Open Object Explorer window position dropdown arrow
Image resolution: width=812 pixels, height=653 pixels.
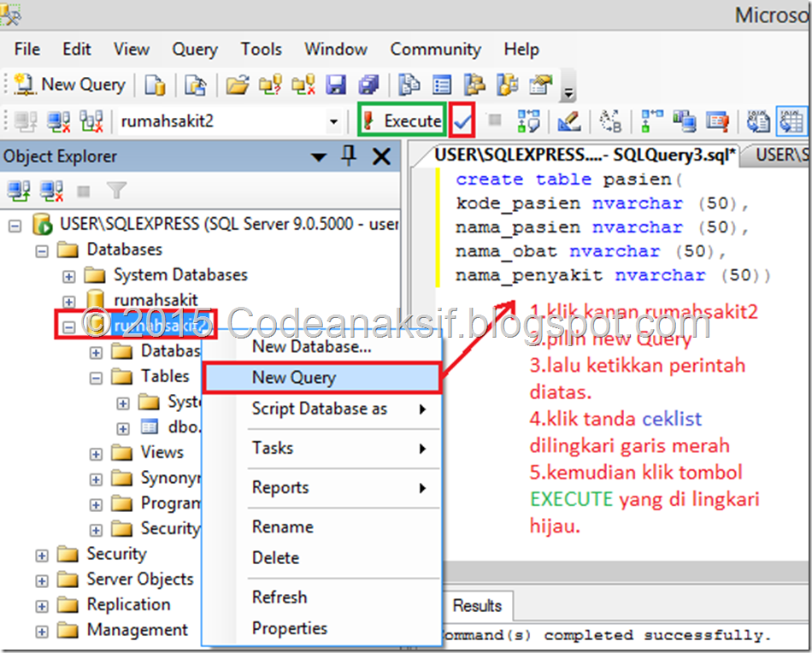pos(319,157)
